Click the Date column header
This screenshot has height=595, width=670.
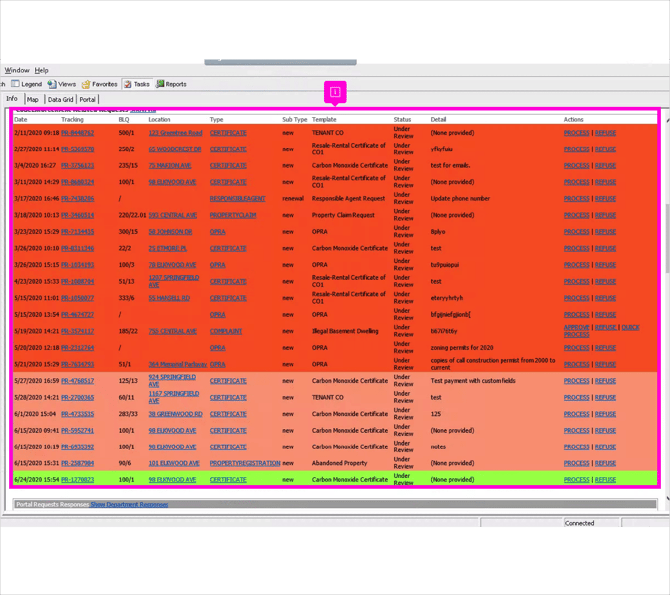click(21, 120)
